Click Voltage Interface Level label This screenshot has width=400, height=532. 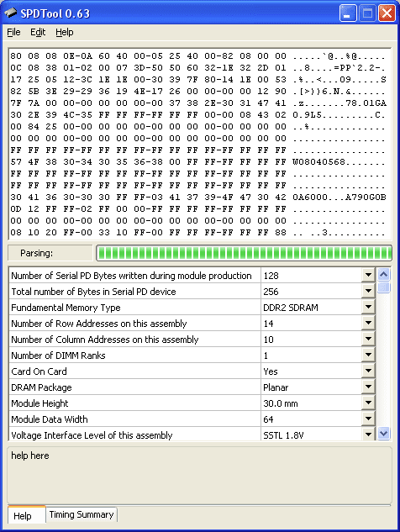click(92, 435)
